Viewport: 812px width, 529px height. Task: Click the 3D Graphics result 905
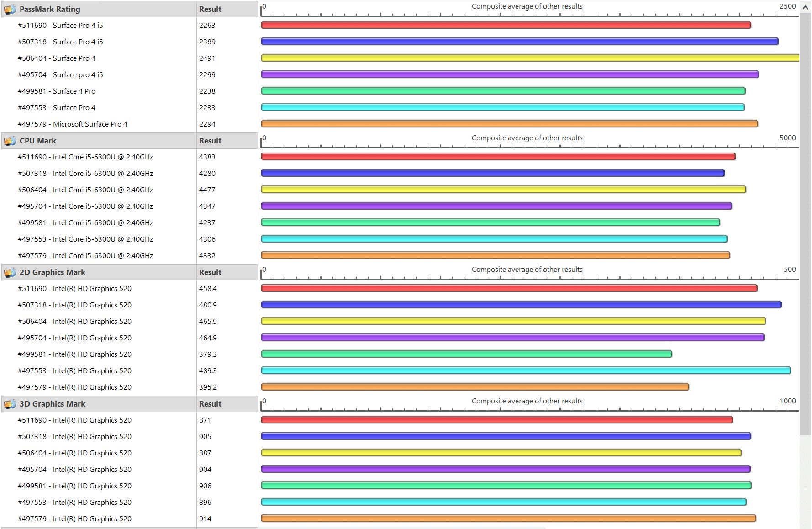tap(205, 437)
